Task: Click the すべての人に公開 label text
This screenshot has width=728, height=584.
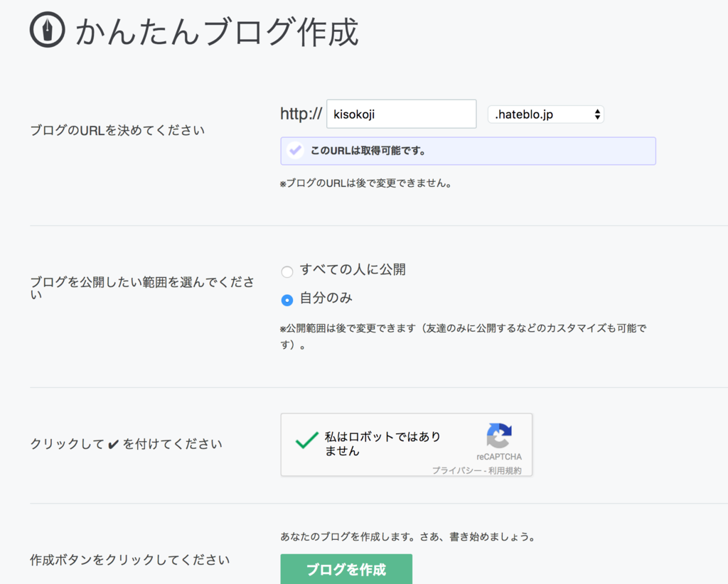Action: (x=353, y=269)
